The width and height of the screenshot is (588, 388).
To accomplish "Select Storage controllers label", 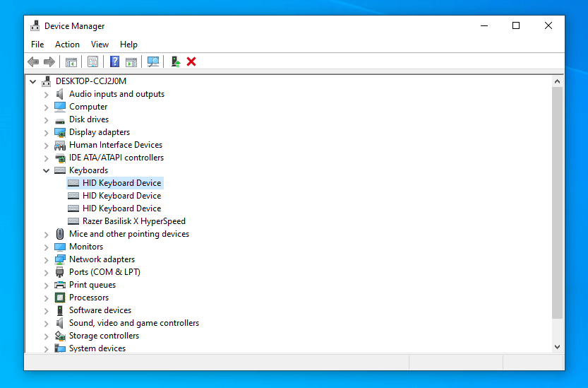I will pyautogui.click(x=104, y=336).
